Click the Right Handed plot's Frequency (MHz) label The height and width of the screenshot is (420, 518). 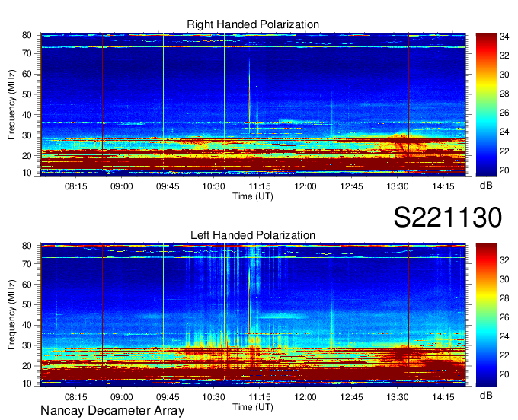point(11,104)
